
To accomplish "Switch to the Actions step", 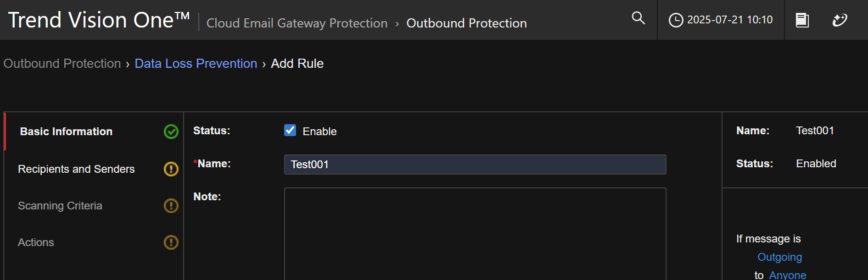I will point(36,242).
